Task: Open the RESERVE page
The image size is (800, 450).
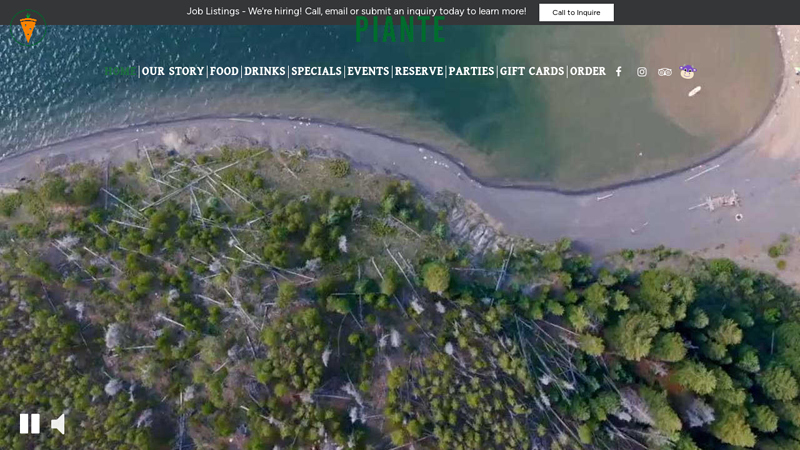Action: tap(419, 71)
